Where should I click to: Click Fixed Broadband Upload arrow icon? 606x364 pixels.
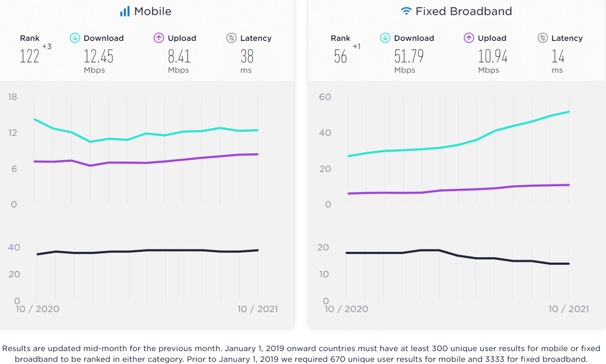[x=469, y=38]
